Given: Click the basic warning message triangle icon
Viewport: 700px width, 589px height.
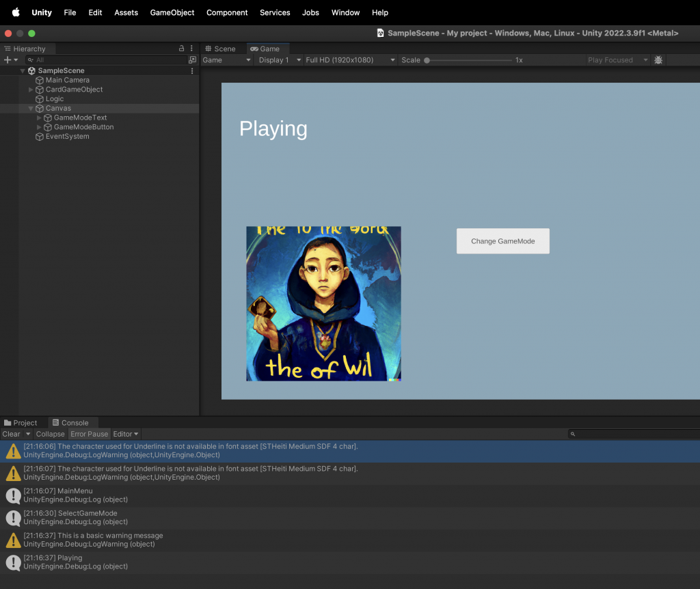Looking at the screenshot, I should [14, 540].
